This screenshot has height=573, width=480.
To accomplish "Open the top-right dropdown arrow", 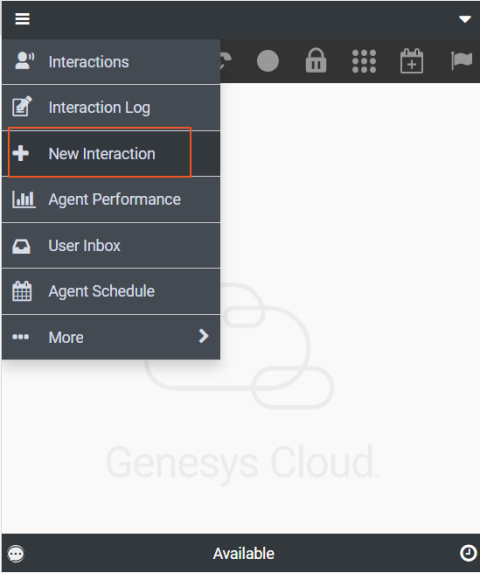I will pos(465,19).
